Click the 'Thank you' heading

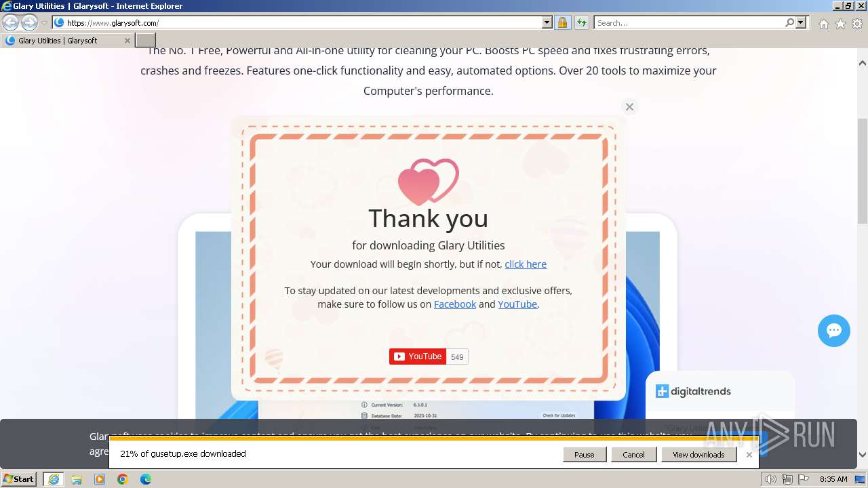point(428,219)
